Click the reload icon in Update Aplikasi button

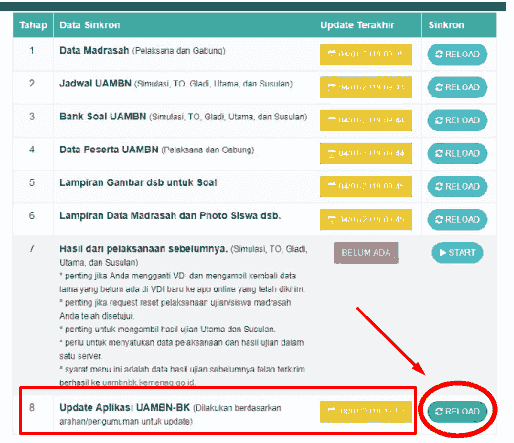click(439, 412)
